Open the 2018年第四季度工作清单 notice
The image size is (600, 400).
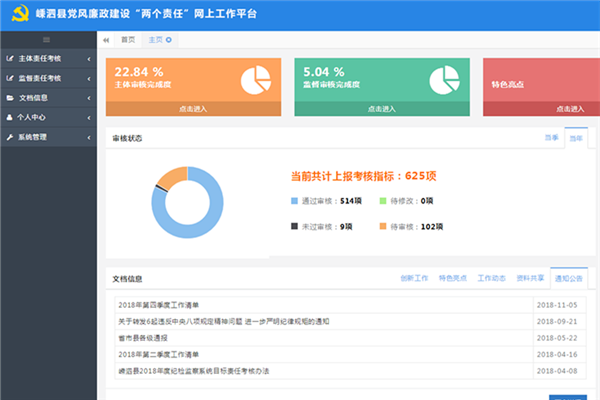tap(159, 304)
